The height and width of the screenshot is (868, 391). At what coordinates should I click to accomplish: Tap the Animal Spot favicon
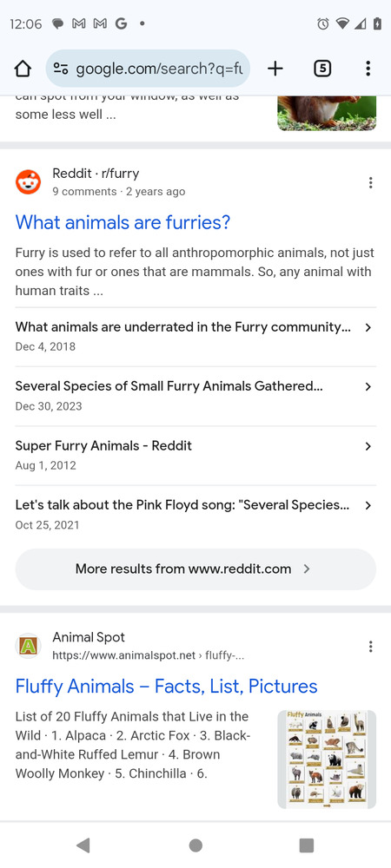pyautogui.click(x=28, y=647)
